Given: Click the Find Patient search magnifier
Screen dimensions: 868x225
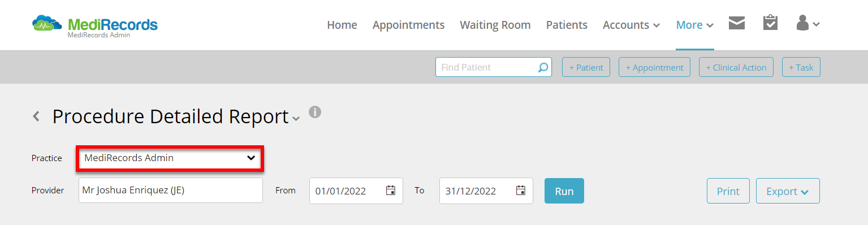Looking at the screenshot, I should coord(543,67).
